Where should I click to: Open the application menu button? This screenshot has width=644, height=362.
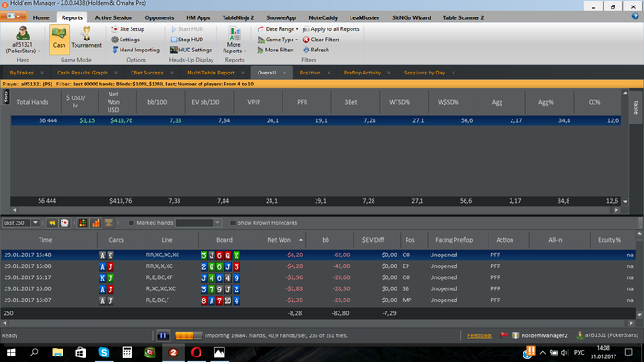click(x=14, y=17)
